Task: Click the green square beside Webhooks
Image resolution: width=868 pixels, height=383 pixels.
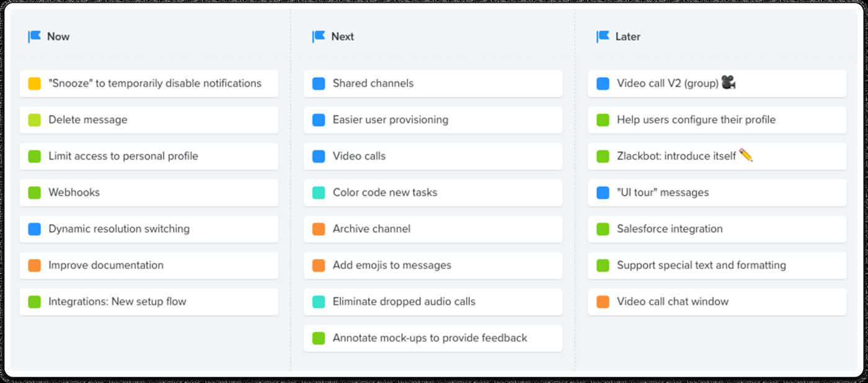Action: pyautogui.click(x=35, y=192)
